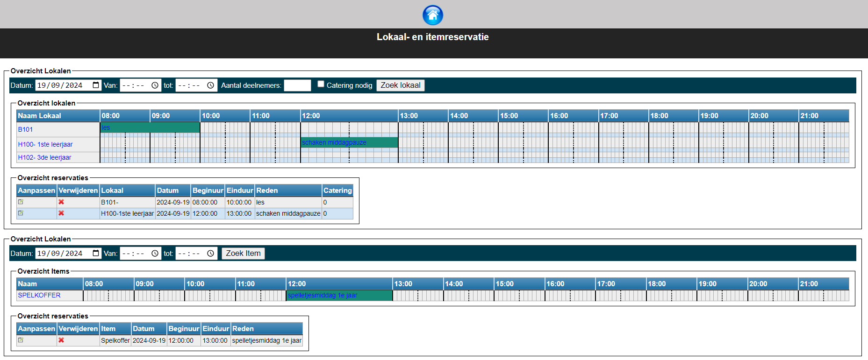The width and height of the screenshot is (868, 360).
Task: Focus the Aantal deelnemers input field
Action: 297,85
